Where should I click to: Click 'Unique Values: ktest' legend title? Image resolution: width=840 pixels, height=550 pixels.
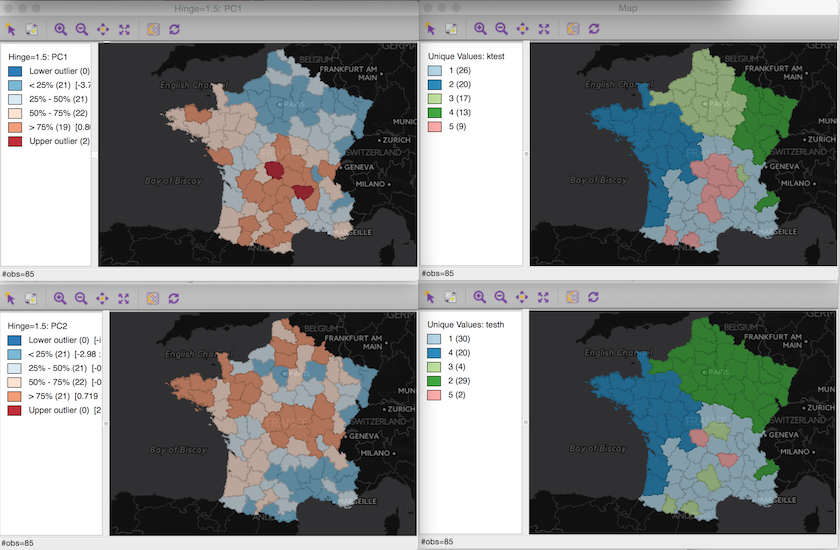(466, 56)
